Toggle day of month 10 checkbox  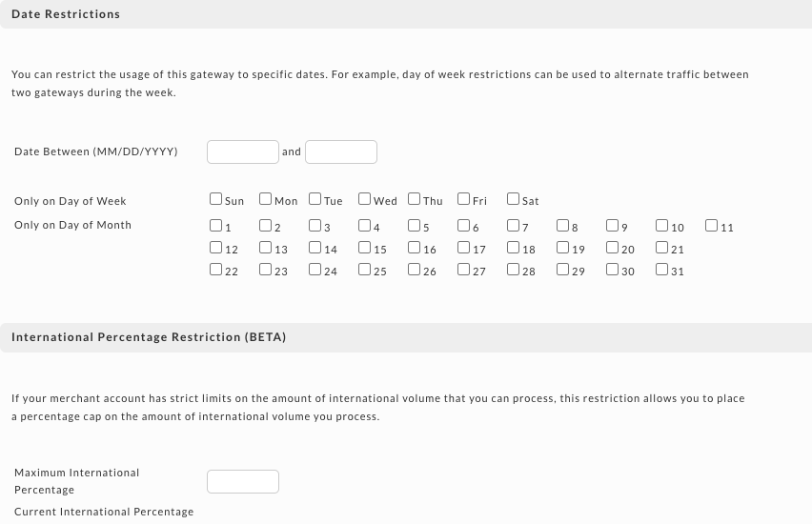pyautogui.click(x=661, y=225)
